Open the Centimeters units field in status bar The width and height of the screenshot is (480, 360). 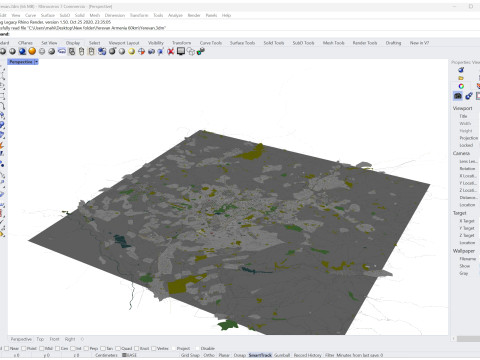pyautogui.click(x=106, y=355)
